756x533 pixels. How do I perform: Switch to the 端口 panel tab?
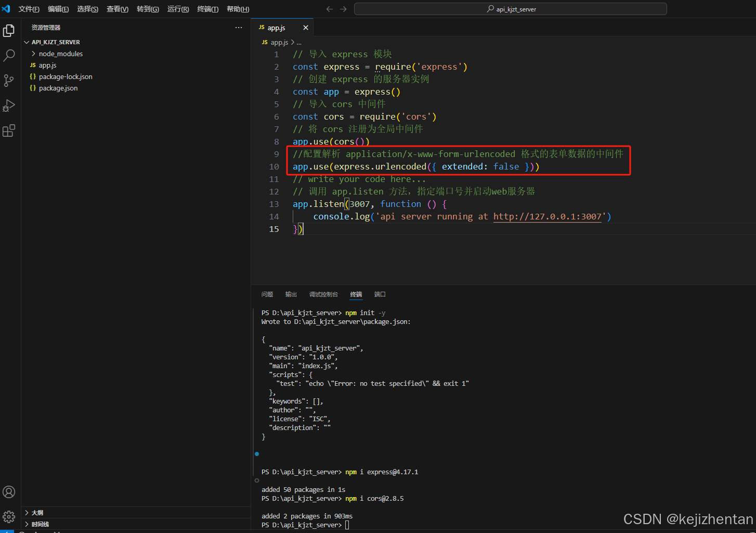(380, 294)
